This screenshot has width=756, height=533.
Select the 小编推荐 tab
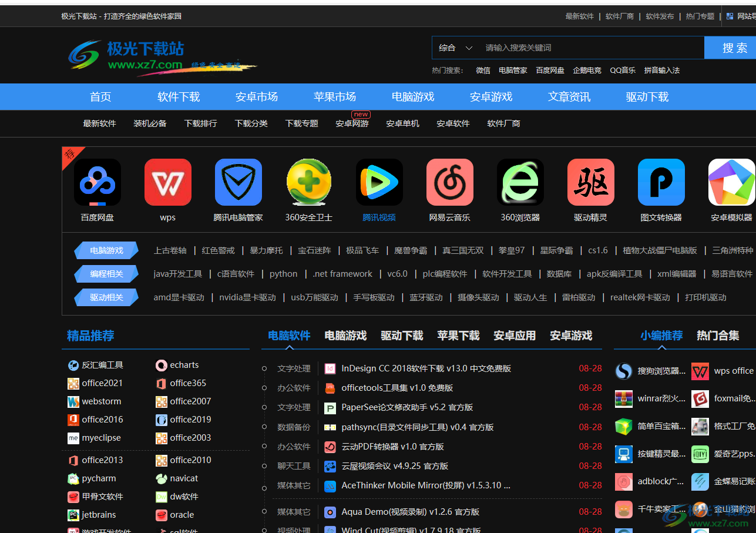pyautogui.click(x=661, y=336)
